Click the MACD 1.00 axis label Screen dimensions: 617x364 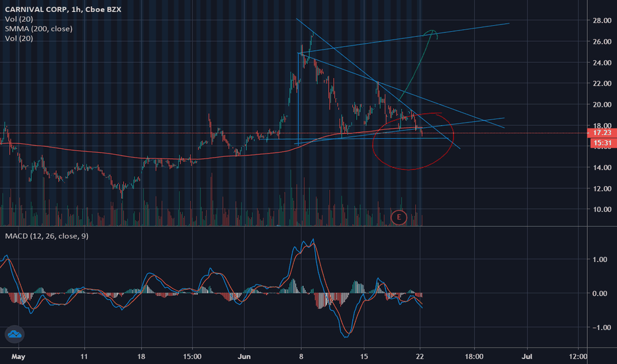coord(600,259)
